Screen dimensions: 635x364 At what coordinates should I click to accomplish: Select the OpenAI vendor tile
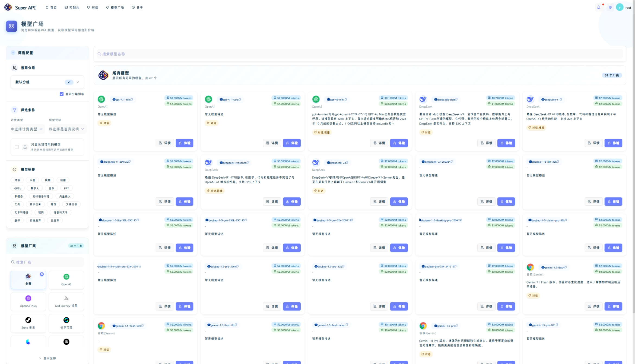tap(66, 280)
